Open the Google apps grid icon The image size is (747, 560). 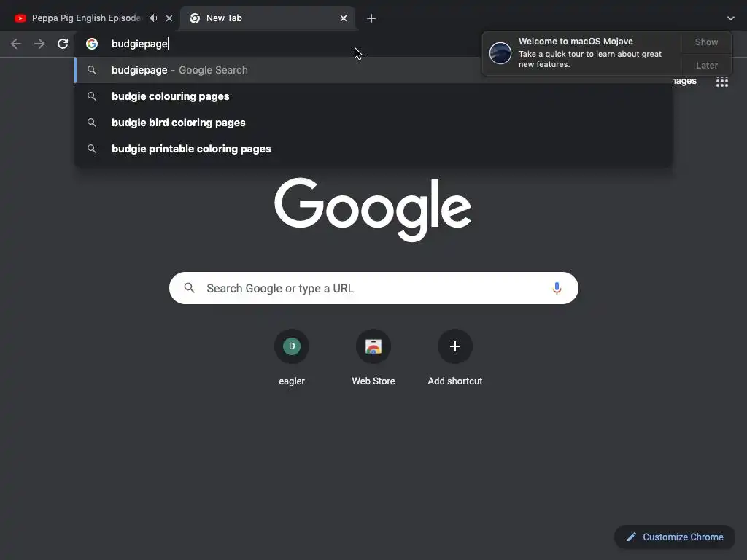[x=722, y=82]
